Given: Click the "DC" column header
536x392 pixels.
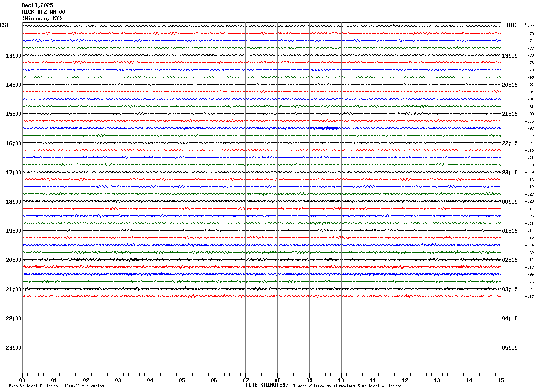Looking at the screenshot, I should point(527,24).
